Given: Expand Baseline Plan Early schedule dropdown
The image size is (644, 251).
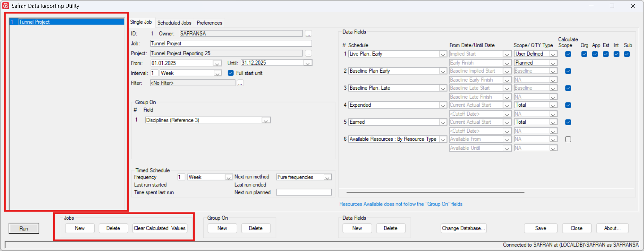Looking at the screenshot, I should coord(443,71).
